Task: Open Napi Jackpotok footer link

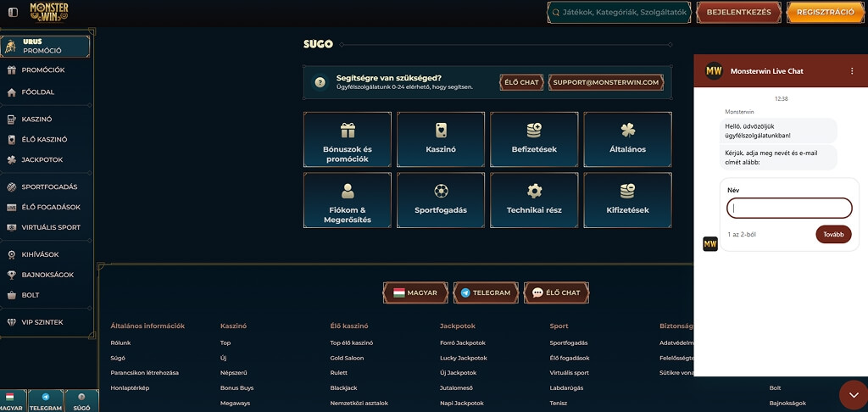Action: click(462, 404)
